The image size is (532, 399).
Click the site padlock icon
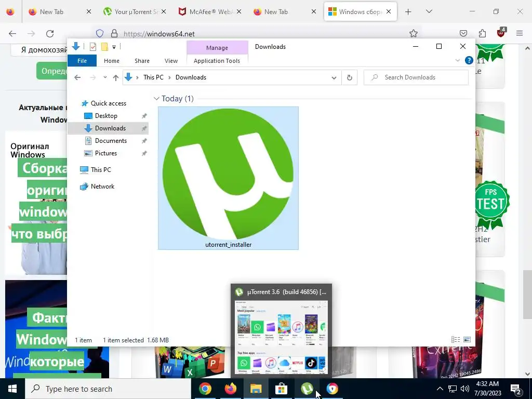114,33
